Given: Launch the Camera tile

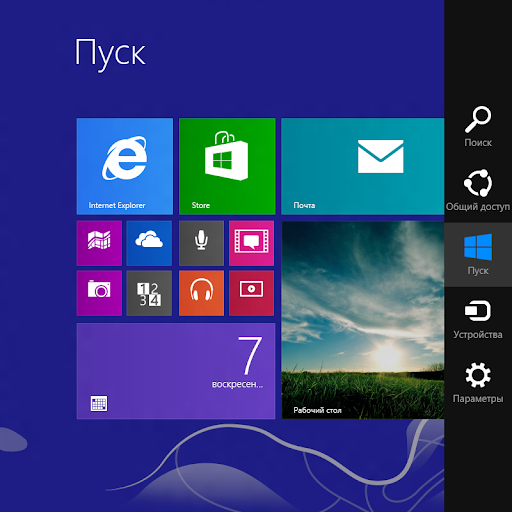Looking at the screenshot, I should tap(99, 293).
